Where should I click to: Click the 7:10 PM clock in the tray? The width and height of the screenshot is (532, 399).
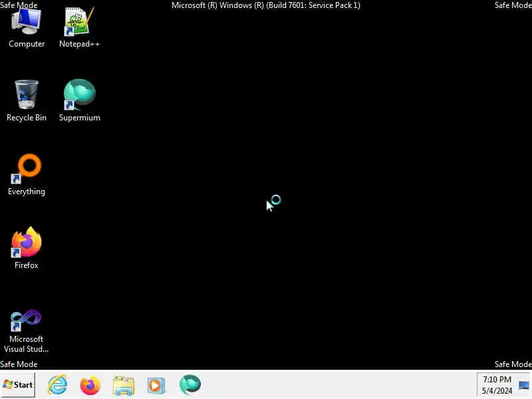click(497, 385)
